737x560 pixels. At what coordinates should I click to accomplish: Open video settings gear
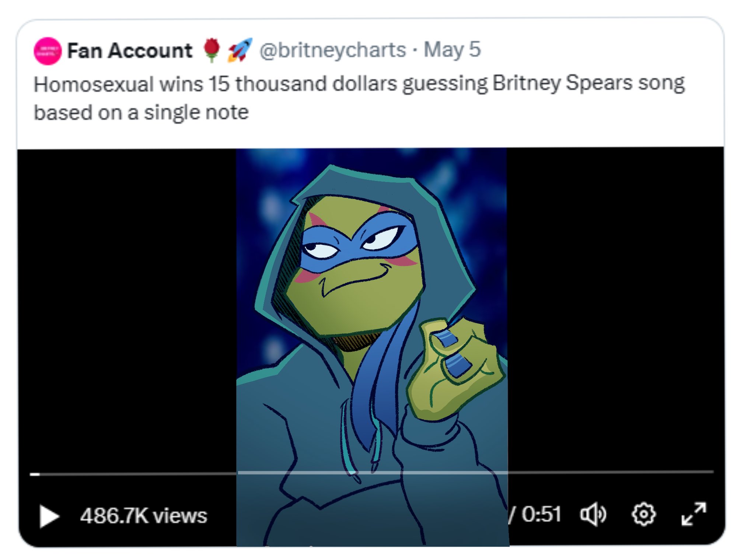(x=643, y=514)
